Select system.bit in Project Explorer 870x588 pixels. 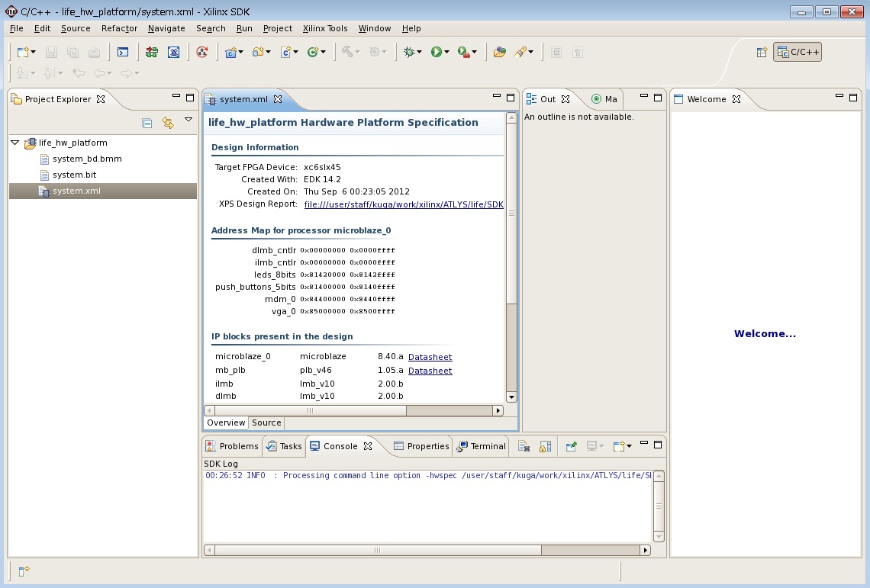click(74, 175)
